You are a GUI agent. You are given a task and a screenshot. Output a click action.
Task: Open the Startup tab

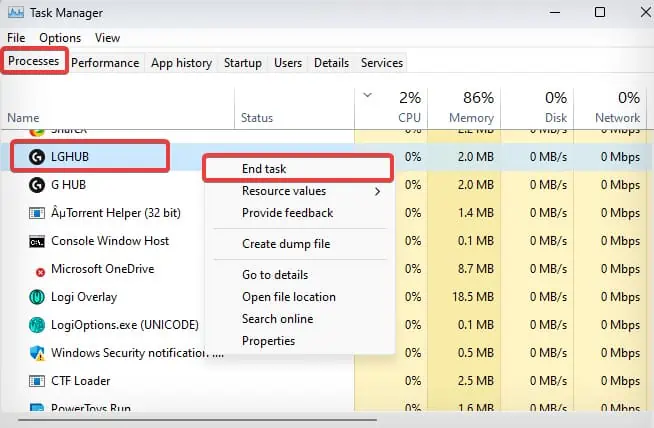click(243, 63)
